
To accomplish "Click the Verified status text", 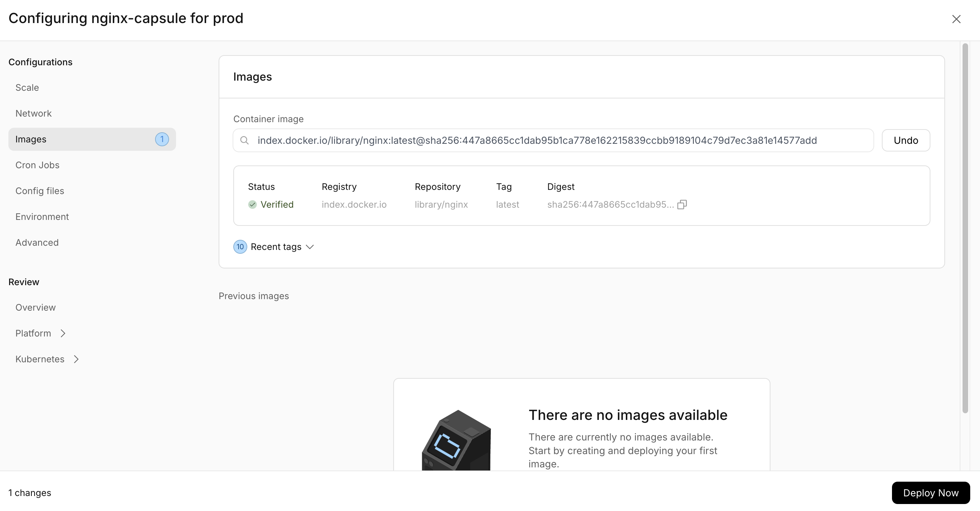I will (x=277, y=205).
